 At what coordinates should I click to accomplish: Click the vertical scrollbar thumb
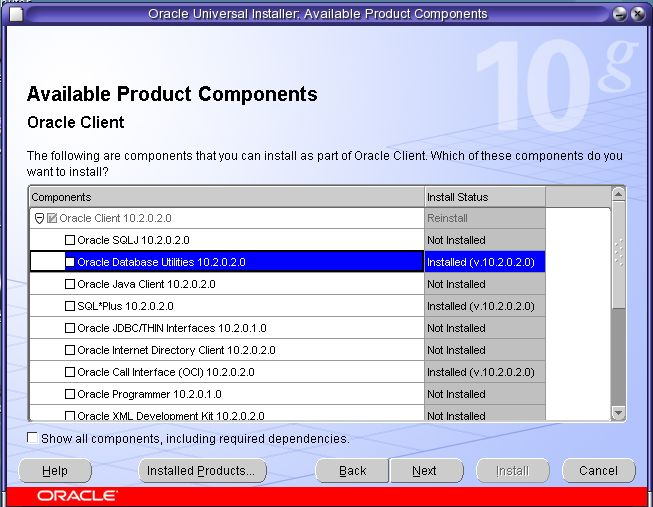[x=618, y=255]
